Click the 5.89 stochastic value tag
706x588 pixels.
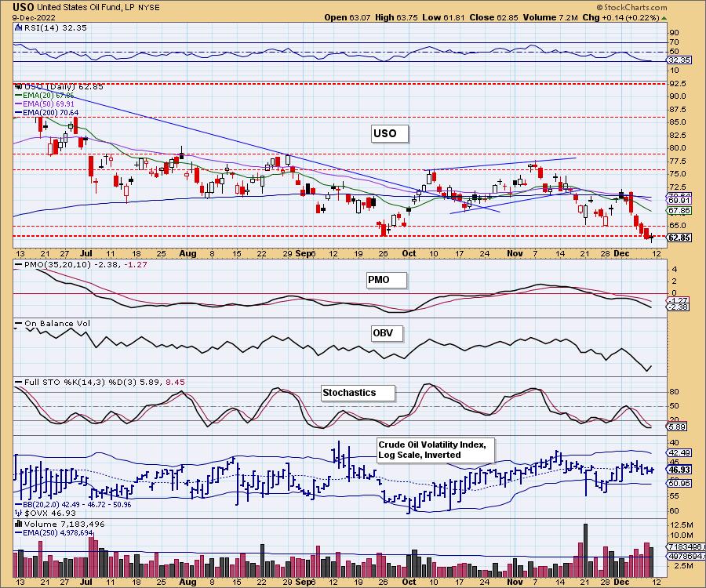(x=677, y=426)
